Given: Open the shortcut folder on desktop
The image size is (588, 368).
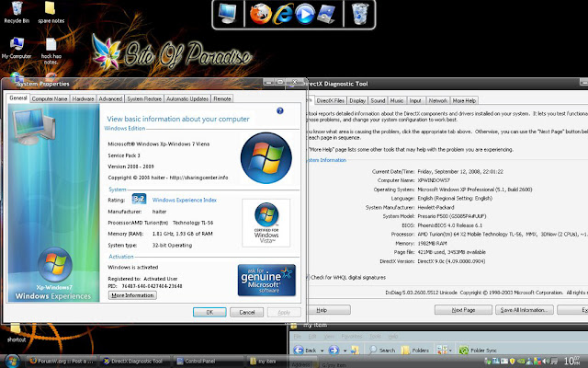Looking at the screenshot, I should 17,332.
